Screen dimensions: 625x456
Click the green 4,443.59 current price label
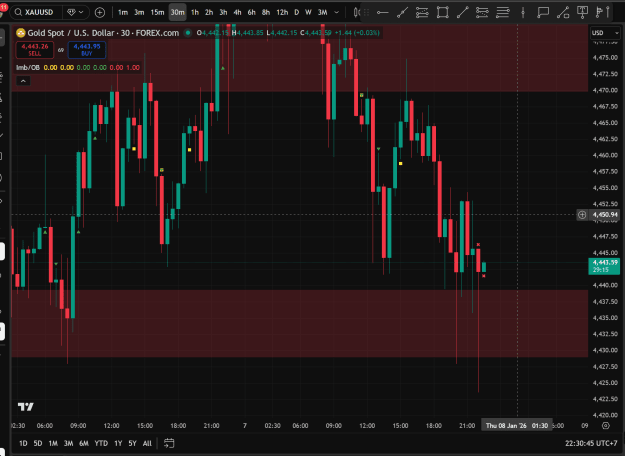604,266
